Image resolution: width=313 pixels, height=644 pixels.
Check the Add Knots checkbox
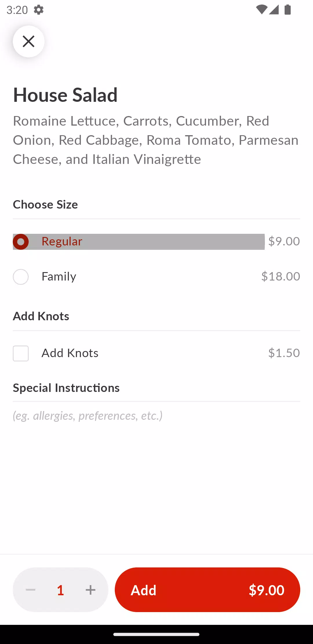coord(21,353)
